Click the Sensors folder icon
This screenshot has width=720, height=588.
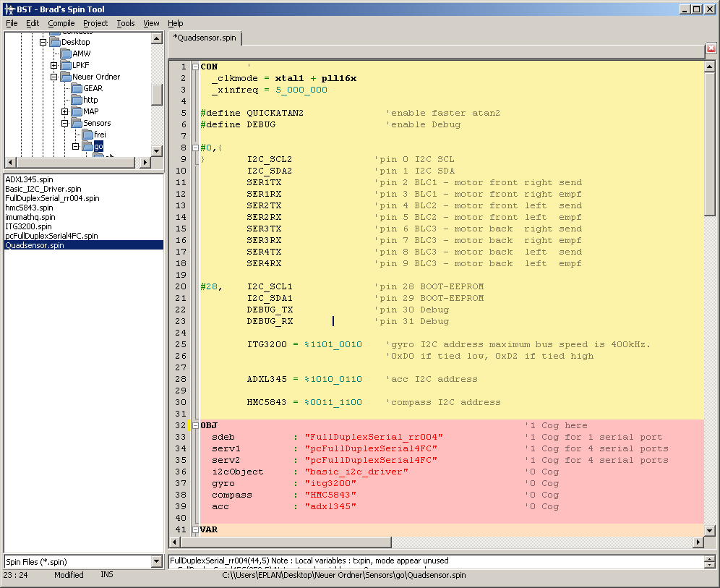(77, 123)
